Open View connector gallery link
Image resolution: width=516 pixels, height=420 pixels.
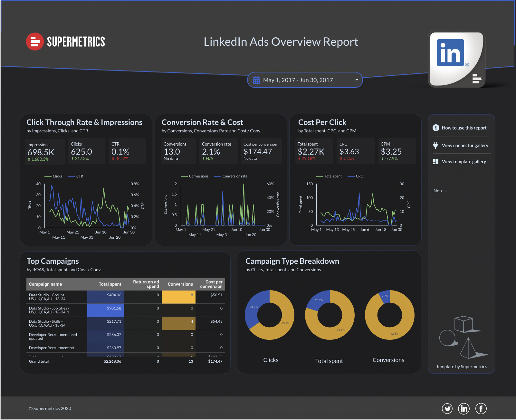pyautogui.click(x=465, y=146)
